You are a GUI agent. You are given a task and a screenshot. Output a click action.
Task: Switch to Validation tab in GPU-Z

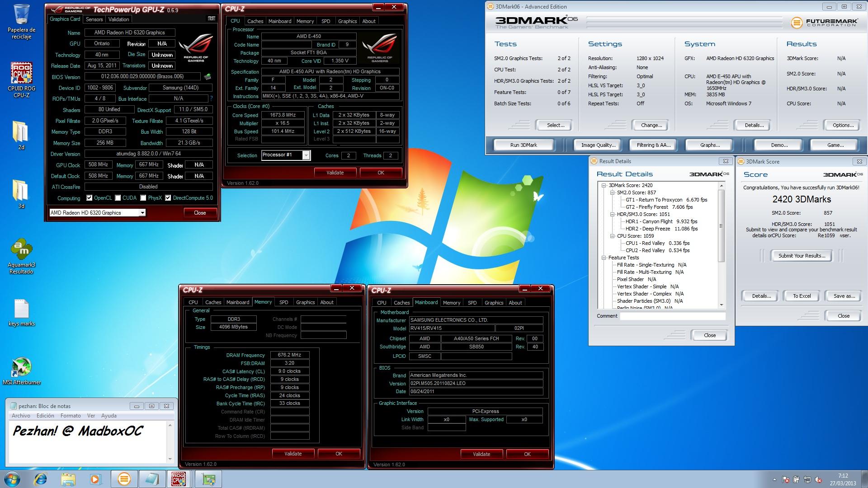119,19
